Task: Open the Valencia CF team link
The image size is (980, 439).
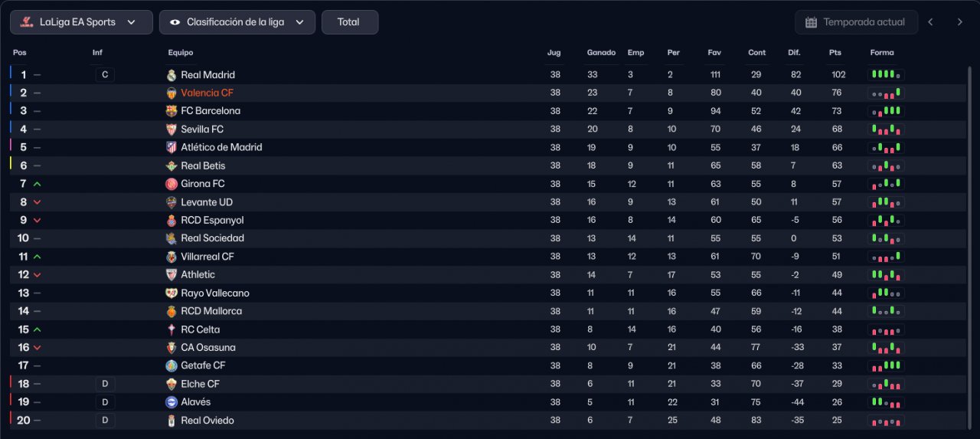Action: [207, 93]
